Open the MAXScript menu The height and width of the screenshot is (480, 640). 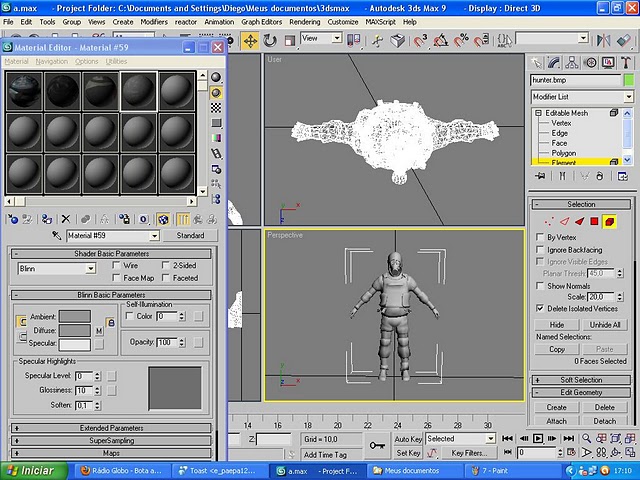click(x=380, y=22)
